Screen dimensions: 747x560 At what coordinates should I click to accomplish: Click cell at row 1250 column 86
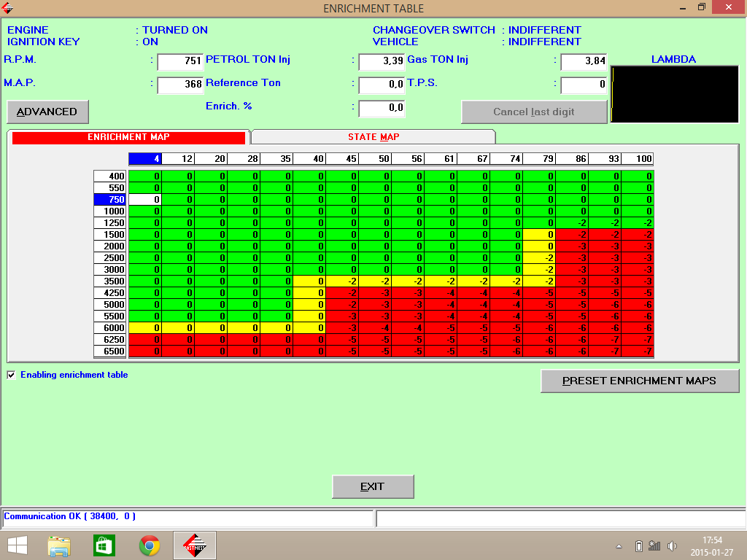point(572,223)
